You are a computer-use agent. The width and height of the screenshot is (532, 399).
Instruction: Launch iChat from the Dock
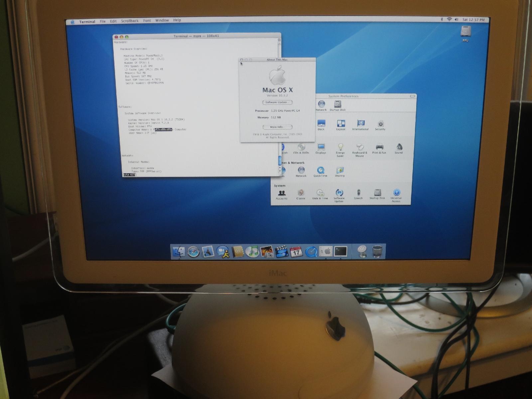tap(223, 252)
